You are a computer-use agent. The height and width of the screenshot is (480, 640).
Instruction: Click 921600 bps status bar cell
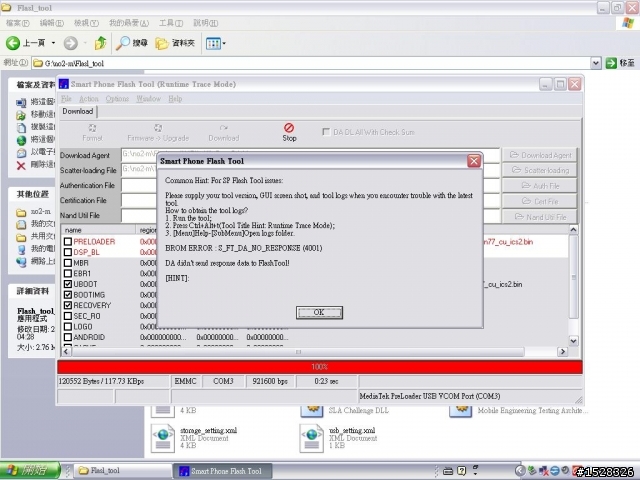tap(270, 381)
